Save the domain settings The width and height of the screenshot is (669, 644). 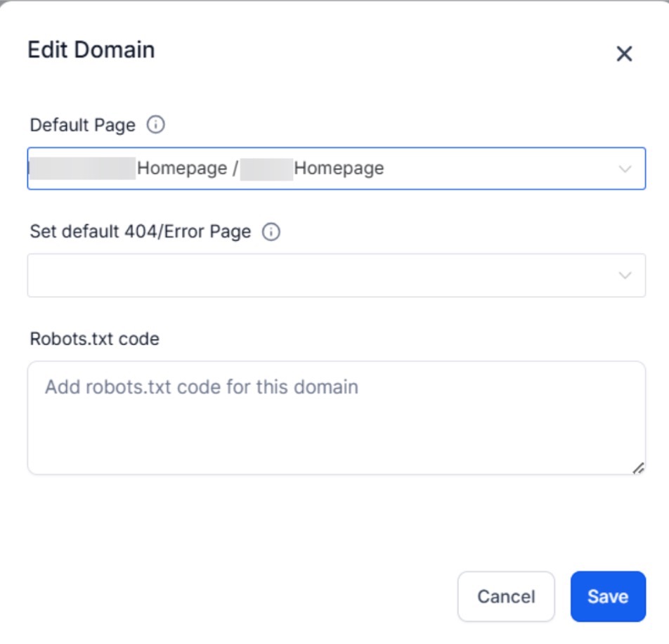[x=607, y=596]
